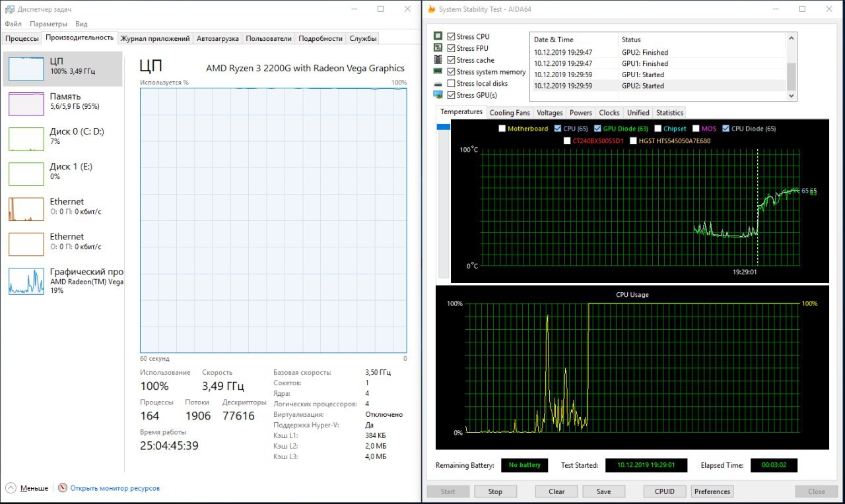Click the Stress CPU chip icon

[438, 36]
